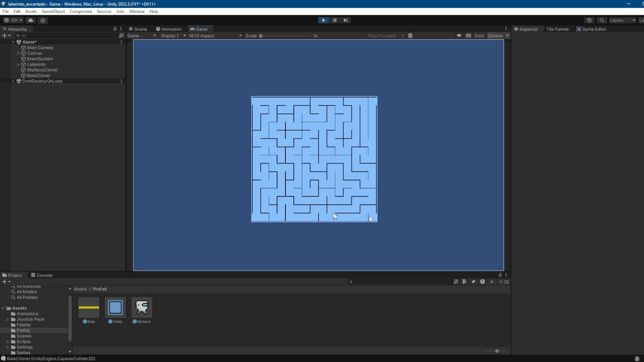Open Unity search with the magnifier icon

[x=601, y=20]
